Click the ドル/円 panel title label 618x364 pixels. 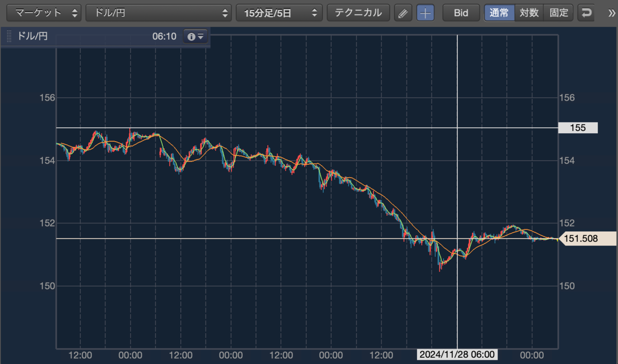coord(33,37)
